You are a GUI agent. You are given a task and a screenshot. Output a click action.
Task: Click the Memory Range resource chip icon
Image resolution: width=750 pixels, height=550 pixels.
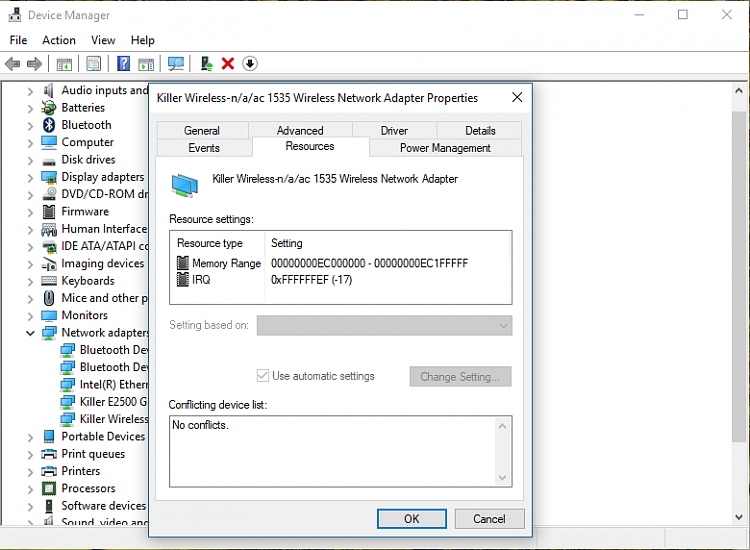tap(183, 263)
